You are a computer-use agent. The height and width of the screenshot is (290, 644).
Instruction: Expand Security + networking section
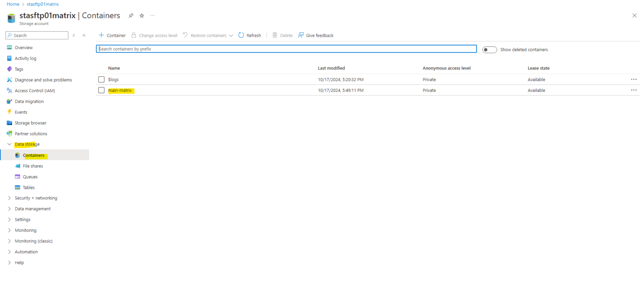(36, 198)
